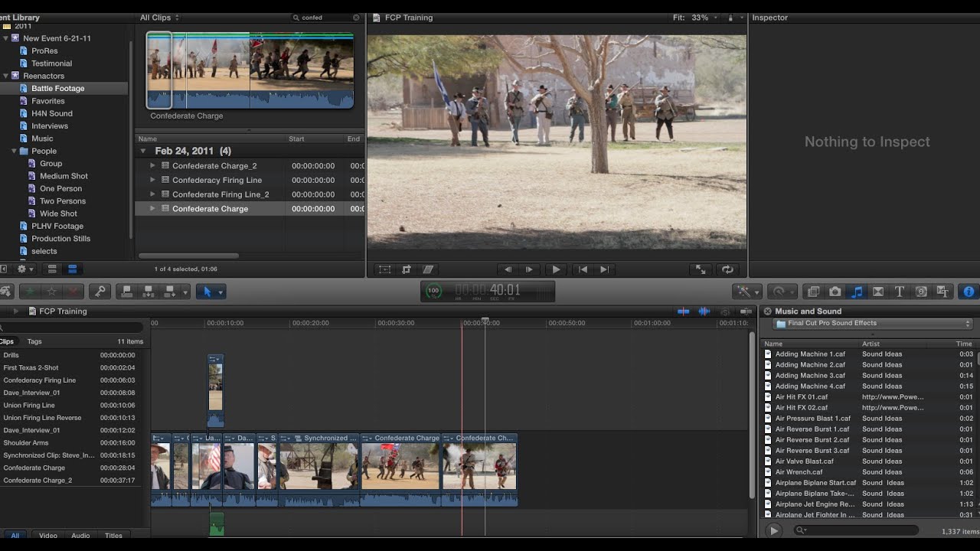The image size is (980, 551).
Task: Show the Themes browser icon
Action: click(x=943, y=292)
